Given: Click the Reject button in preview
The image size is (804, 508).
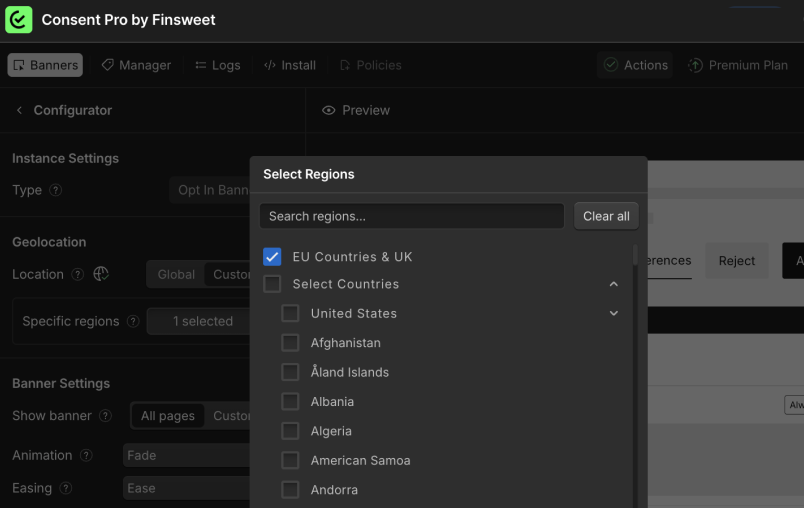Looking at the screenshot, I should click(x=737, y=261).
